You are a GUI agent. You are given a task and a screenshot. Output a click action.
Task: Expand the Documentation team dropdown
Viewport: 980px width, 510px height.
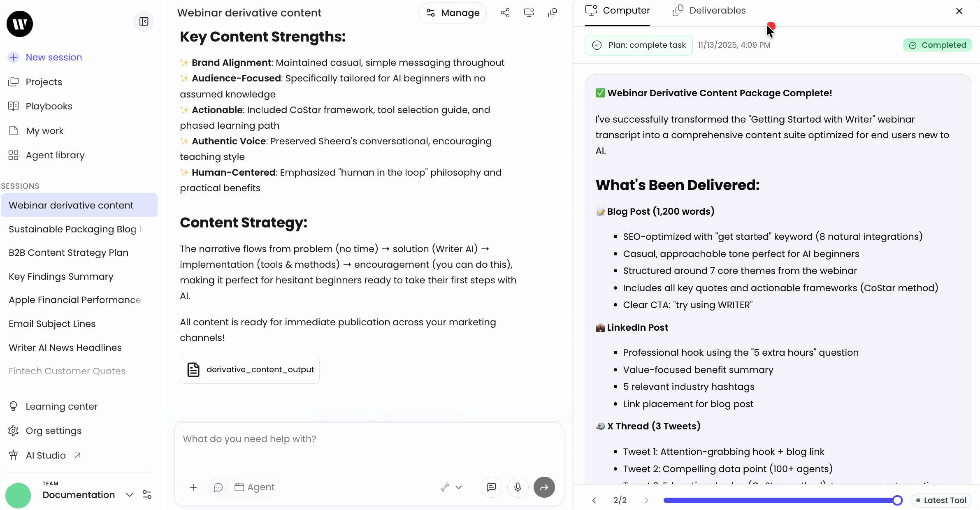[x=130, y=494]
